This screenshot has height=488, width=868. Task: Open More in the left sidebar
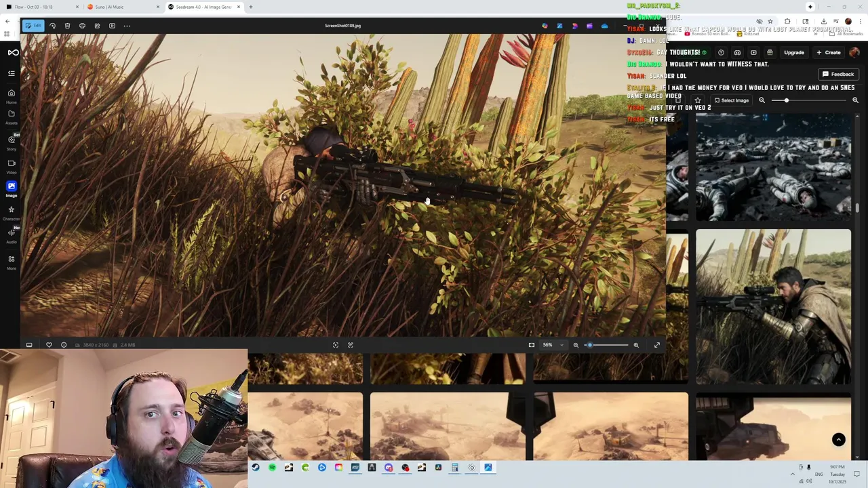pos(12,262)
